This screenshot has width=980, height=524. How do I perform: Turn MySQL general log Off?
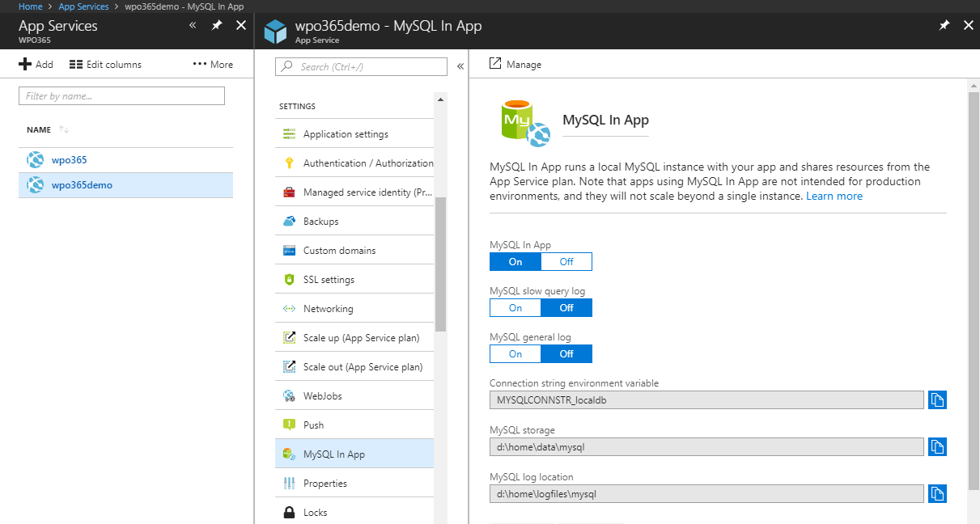point(566,353)
